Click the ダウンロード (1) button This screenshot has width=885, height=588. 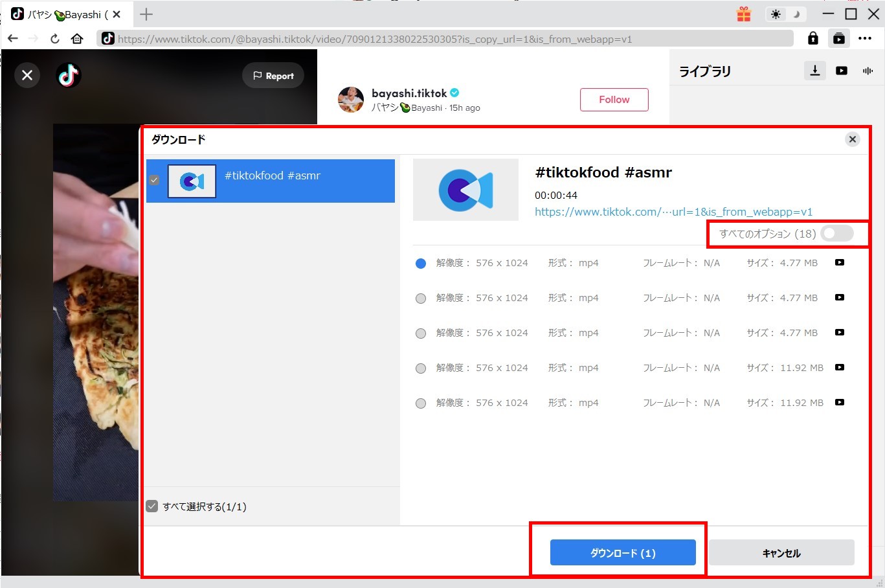point(623,552)
